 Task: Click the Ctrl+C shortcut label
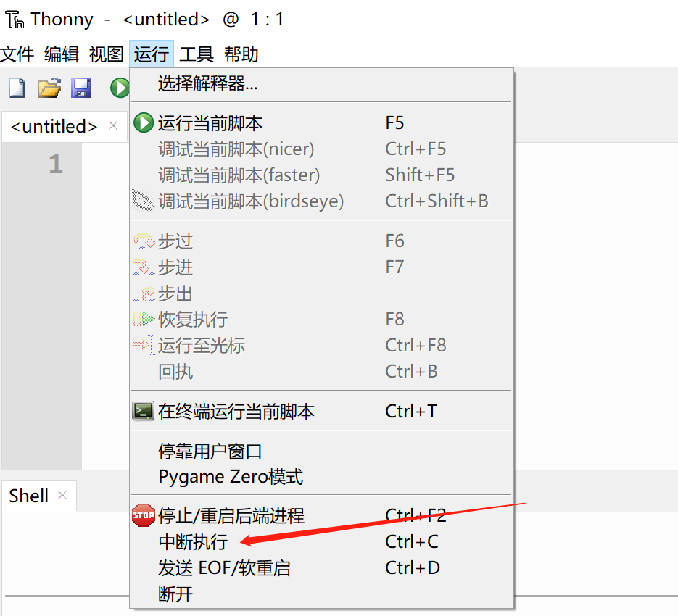pos(412,541)
